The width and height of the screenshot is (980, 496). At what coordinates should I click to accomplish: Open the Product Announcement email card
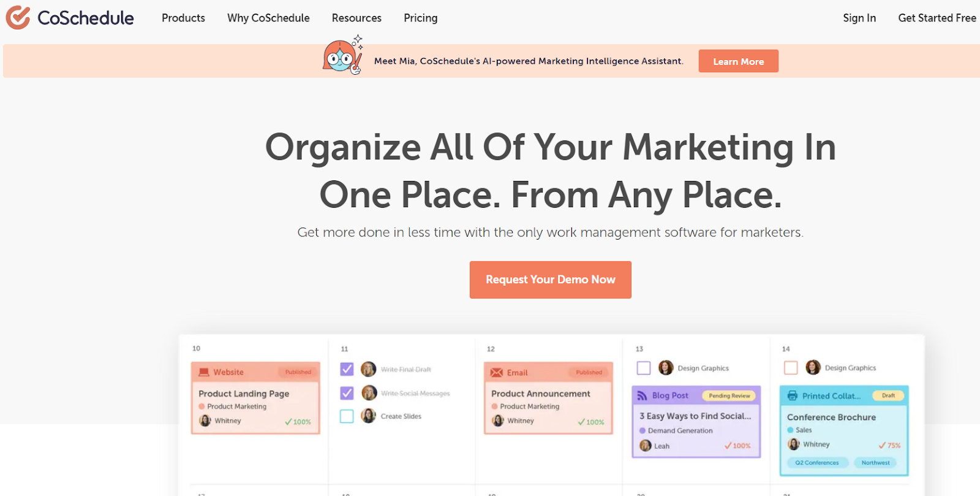(548, 398)
